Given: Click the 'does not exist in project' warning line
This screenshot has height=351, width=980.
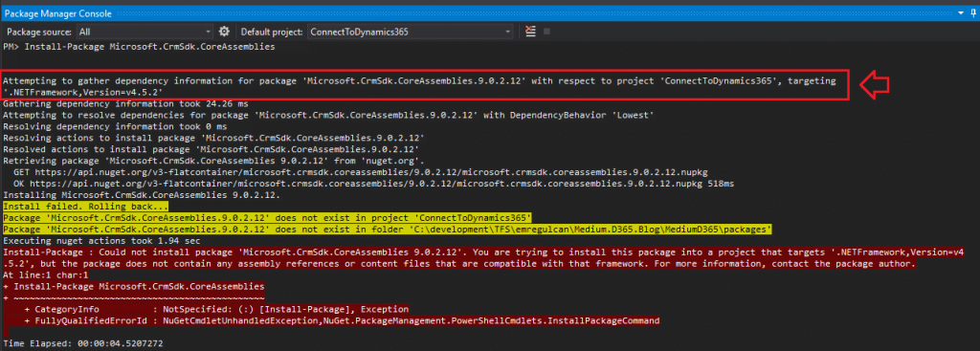Looking at the screenshot, I should 268,217.
